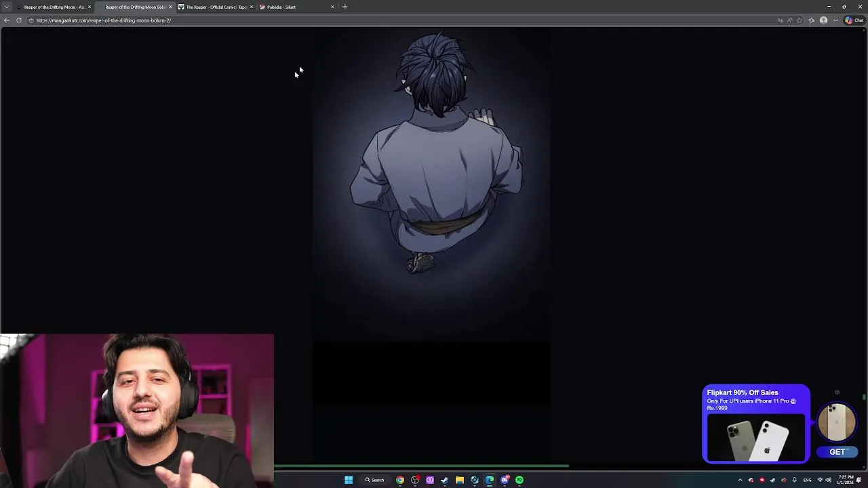Launch Google Chrome from the taskbar
868x488 pixels.
tap(400, 480)
